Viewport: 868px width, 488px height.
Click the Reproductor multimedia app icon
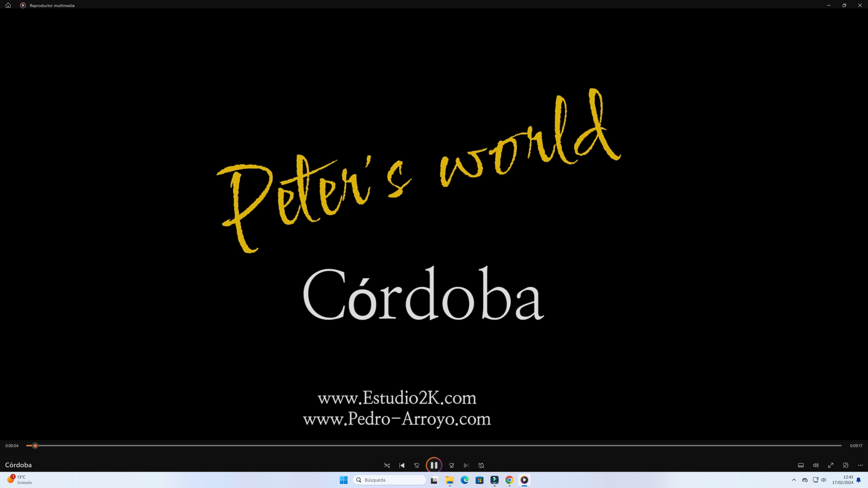pyautogui.click(x=23, y=5)
